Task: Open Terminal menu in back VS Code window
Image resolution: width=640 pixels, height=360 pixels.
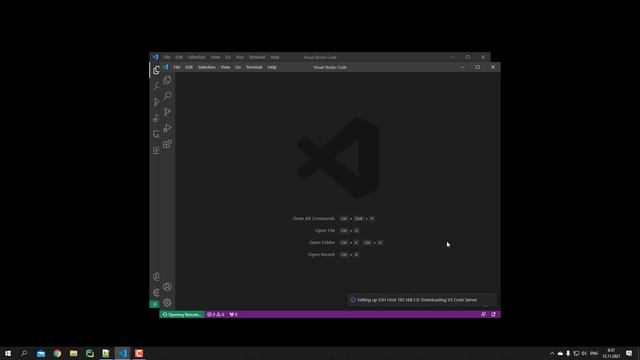Action: [x=257, y=57]
